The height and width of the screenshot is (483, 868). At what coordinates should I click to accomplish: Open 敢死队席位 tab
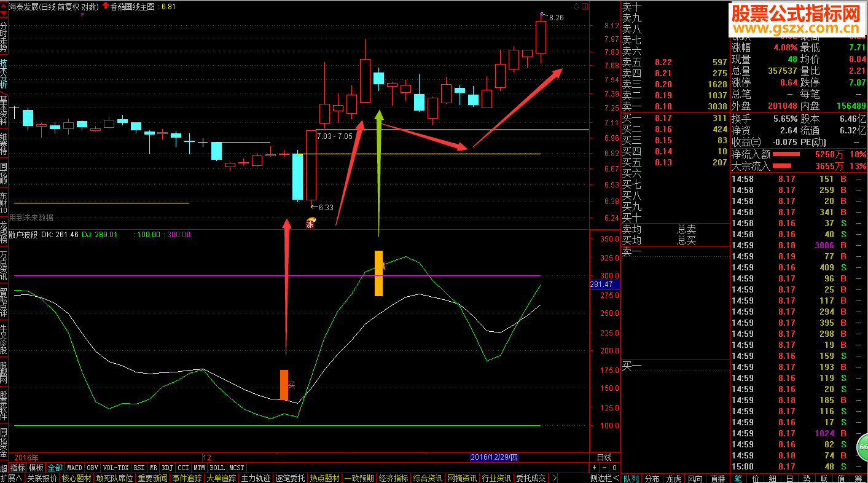point(115,478)
